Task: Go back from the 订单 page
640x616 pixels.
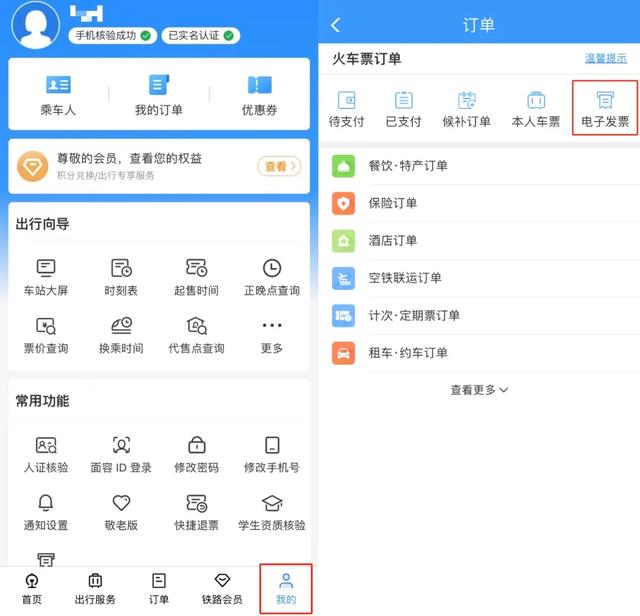Action: (x=336, y=25)
